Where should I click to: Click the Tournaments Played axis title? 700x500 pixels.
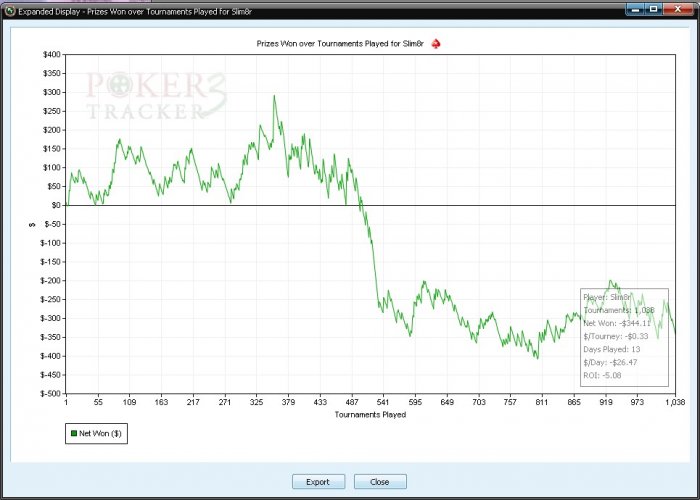[x=370, y=415]
